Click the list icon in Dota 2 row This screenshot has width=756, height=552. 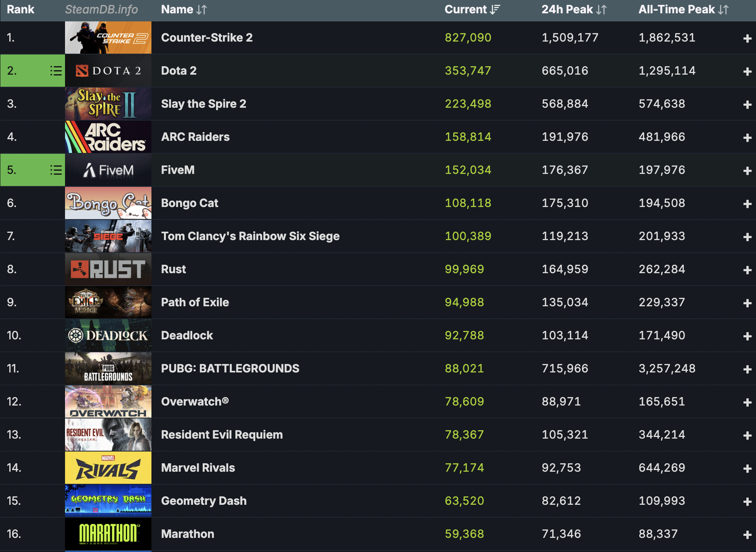coord(56,71)
